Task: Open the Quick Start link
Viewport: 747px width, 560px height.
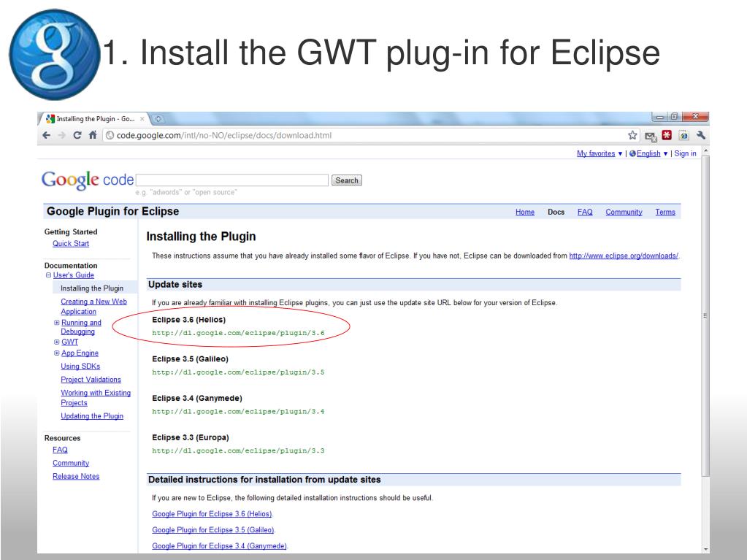Action: (x=71, y=243)
